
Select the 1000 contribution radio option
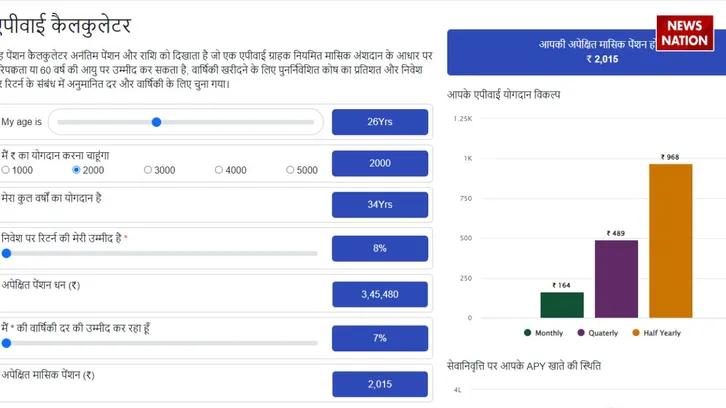5,170
